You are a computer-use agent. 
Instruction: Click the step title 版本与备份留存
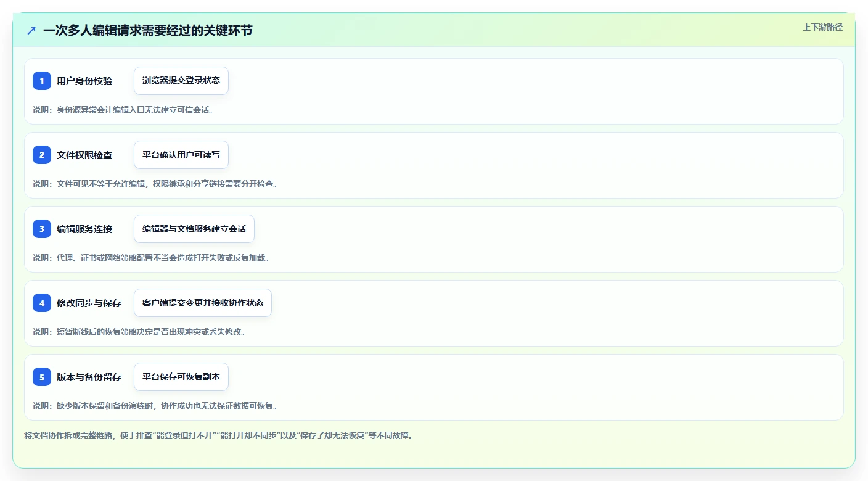[89, 377]
